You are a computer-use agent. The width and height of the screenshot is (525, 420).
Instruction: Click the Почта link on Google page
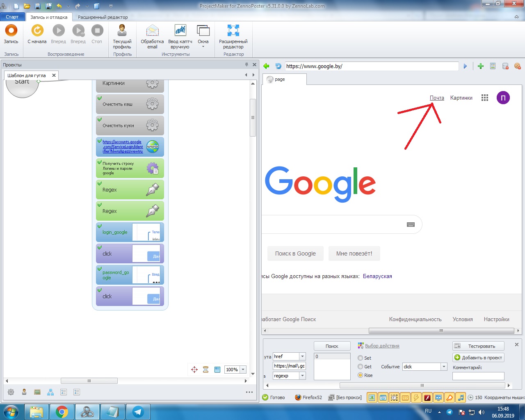437,98
